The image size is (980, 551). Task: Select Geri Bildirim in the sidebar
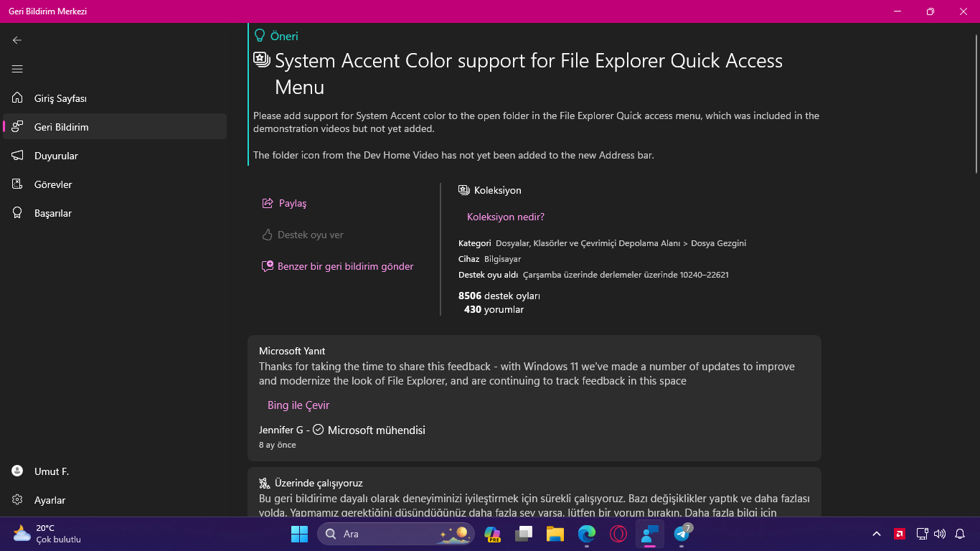click(115, 127)
